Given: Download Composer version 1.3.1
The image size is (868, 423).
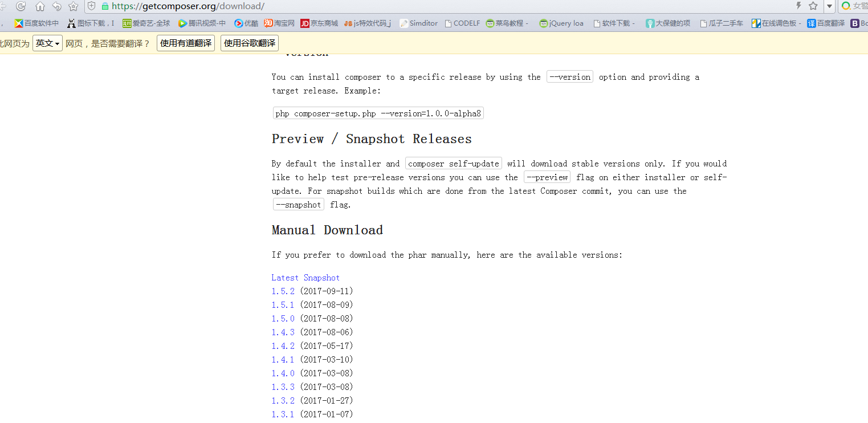Looking at the screenshot, I should coord(283,414).
